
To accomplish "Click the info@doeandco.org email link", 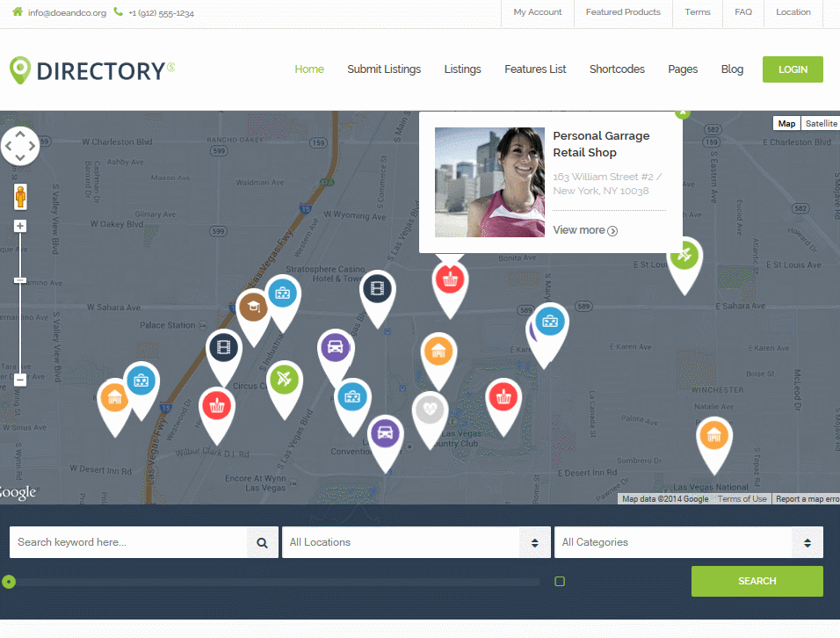I will pyautogui.click(x=67, y=13).
